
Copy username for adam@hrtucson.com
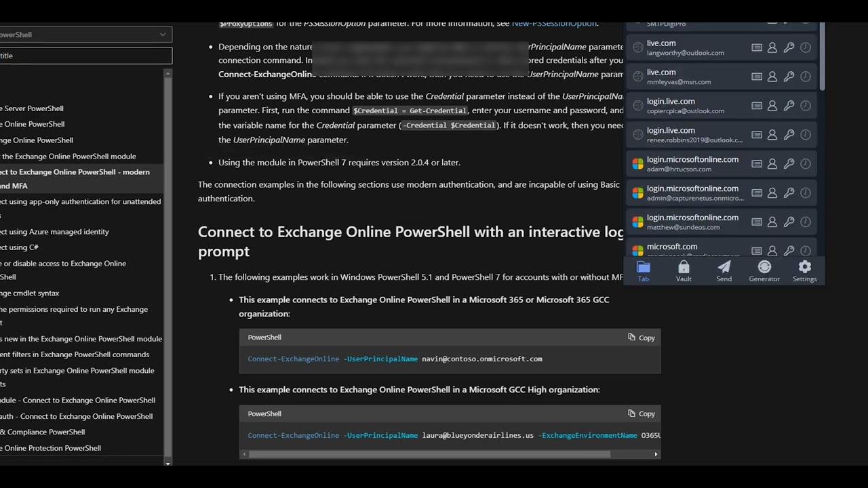tap(772, 164)
